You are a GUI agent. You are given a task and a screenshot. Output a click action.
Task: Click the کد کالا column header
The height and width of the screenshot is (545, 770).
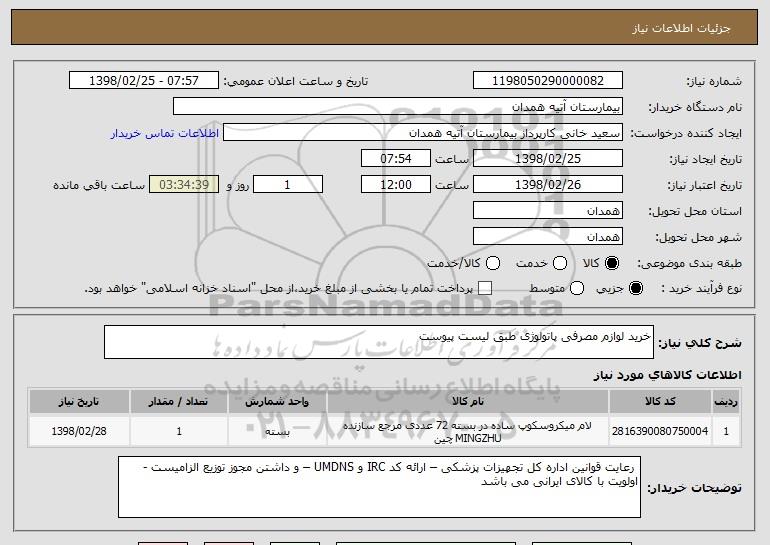coord(660,402)
